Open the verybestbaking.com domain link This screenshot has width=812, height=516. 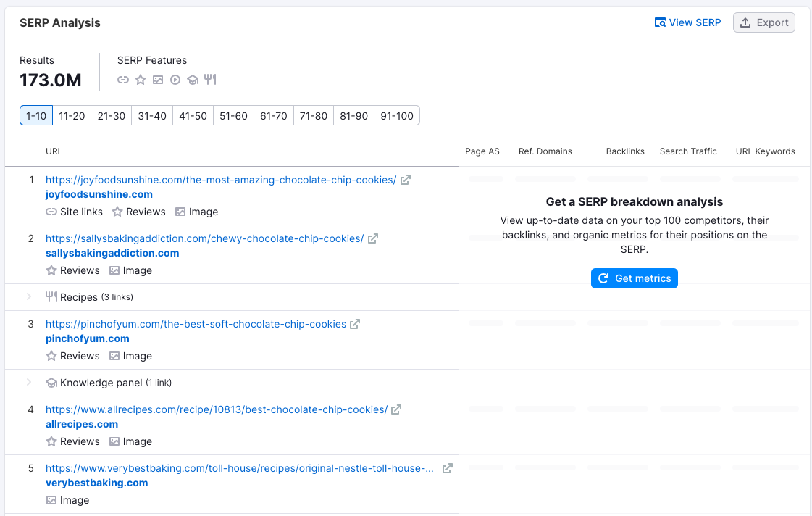point(97,483)
